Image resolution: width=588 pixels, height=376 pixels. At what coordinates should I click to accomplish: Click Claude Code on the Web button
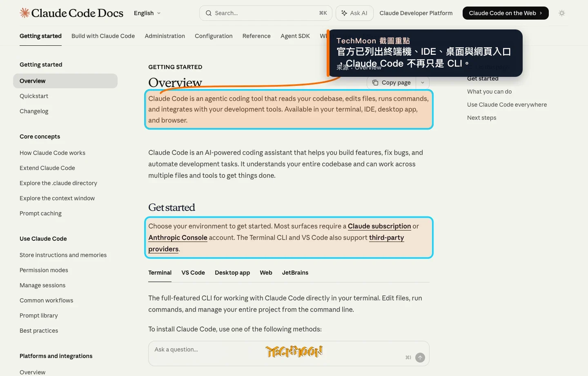[506, 13]
